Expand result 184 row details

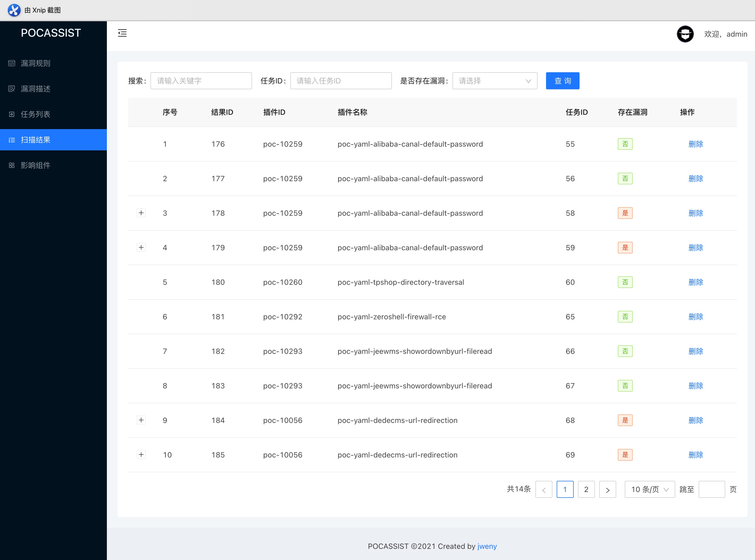(141, 420)
